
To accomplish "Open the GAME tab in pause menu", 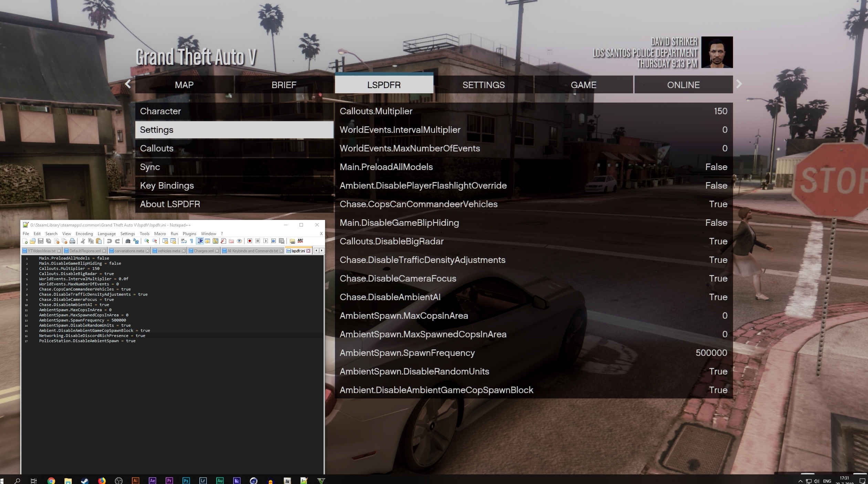I will (583, 85).
